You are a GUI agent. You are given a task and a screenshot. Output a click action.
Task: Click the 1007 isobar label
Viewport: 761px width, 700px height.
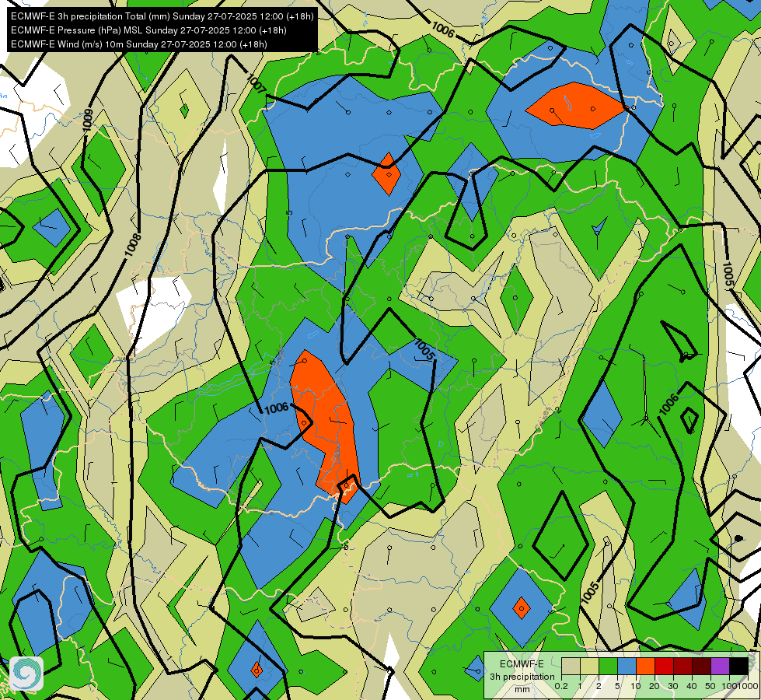pyautogui.click(x=256, y=83)
